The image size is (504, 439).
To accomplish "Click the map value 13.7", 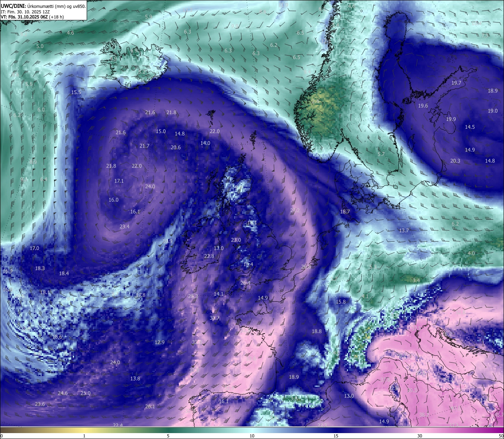I will pos(404,231).
